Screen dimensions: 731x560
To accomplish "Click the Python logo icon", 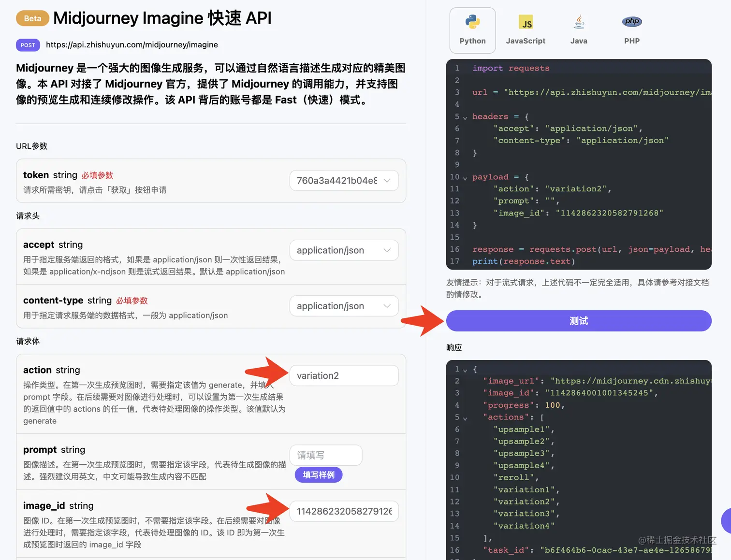I will pos(472,22).
